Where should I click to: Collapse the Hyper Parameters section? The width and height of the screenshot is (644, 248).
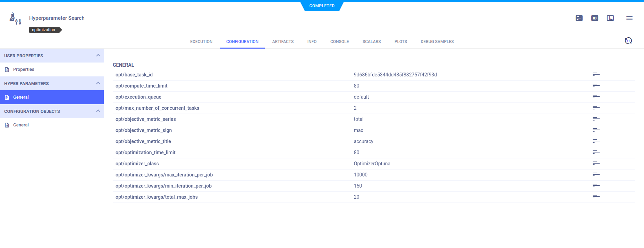pyautogui.click(x=98, y=83)
